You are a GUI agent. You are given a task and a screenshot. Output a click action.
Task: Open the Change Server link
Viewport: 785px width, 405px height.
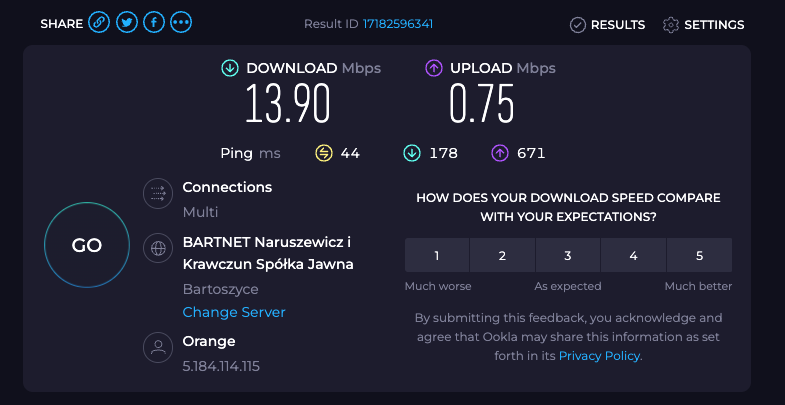[x=234, y=312]
